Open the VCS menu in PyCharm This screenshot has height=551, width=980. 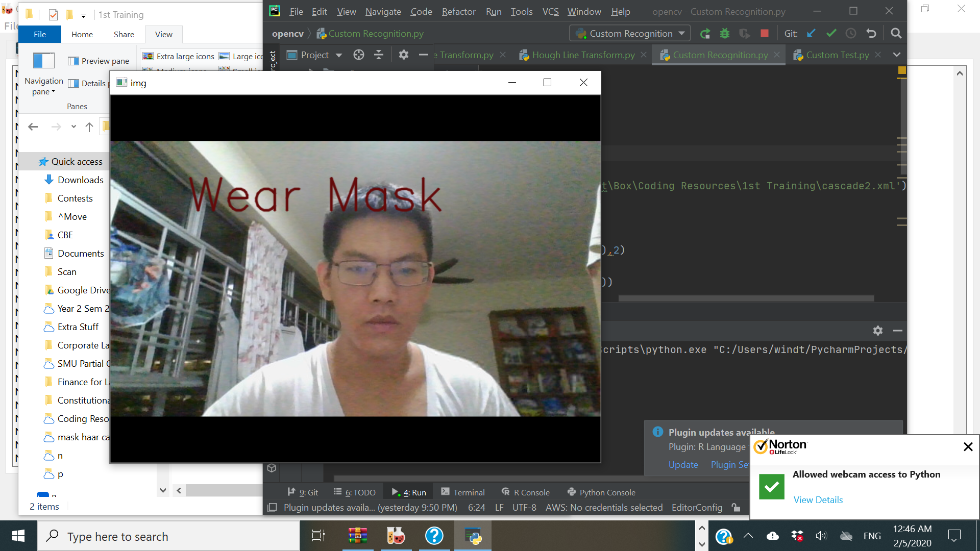[550, 12]
